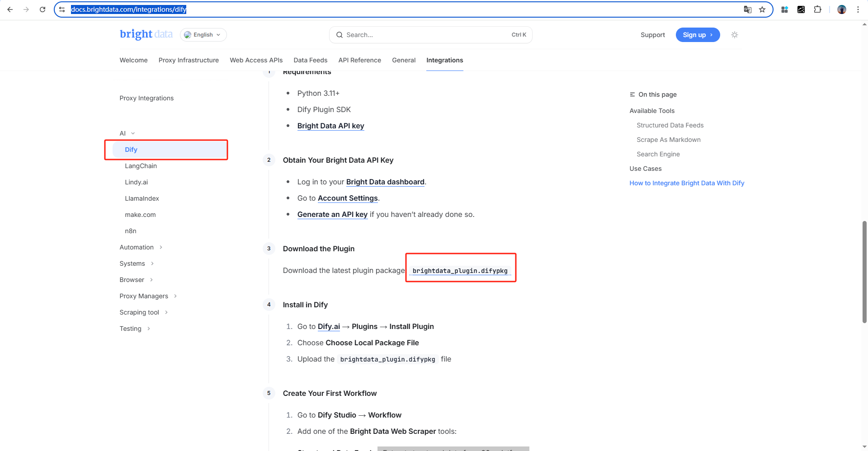Open the Welcome tab
This screenshot has height=451, width=868.
tap(133, 60)
